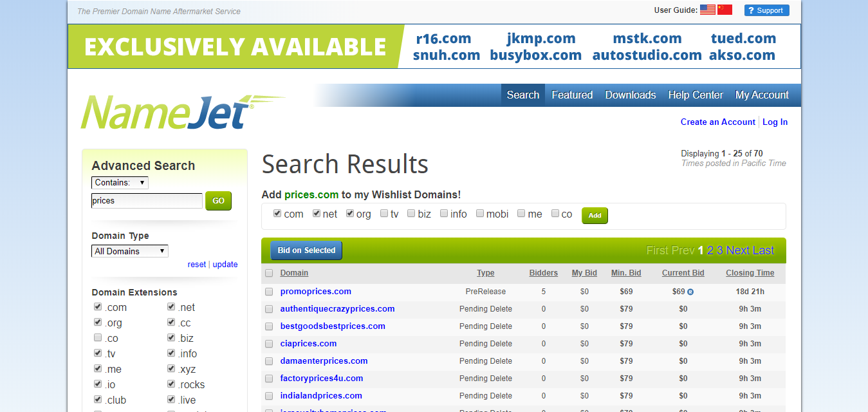The height and width of the screenshot is (412, 868).
Task: Open the Featured navigation tab
Action: pos(572,95)
